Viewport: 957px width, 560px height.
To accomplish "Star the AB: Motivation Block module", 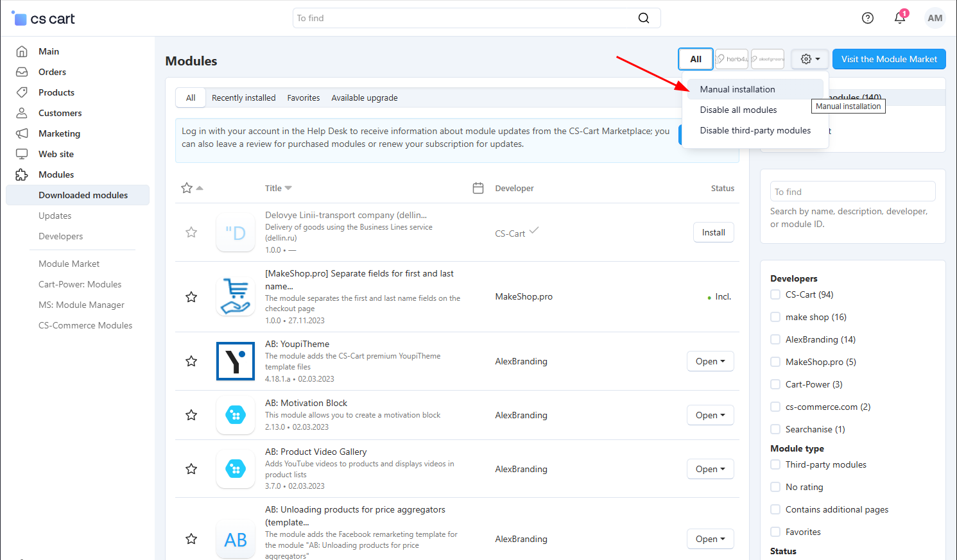I will point(191,415).
